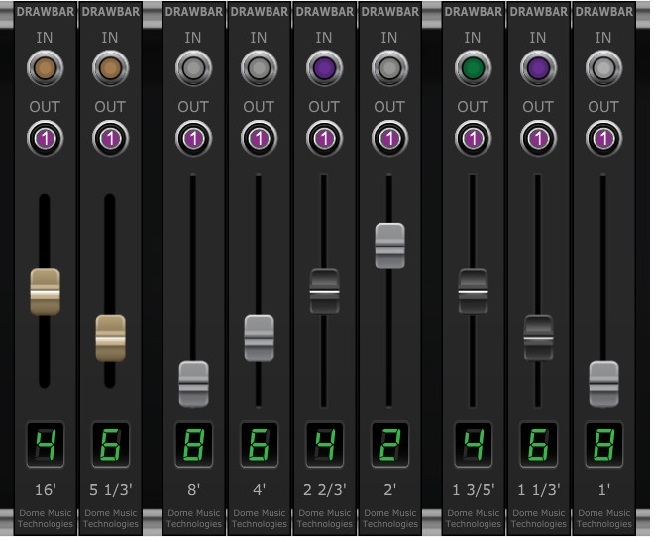Click the OUT jack of the 1 3/5' drawbar
Screen dimensions: 656x542
pos(473,138)
